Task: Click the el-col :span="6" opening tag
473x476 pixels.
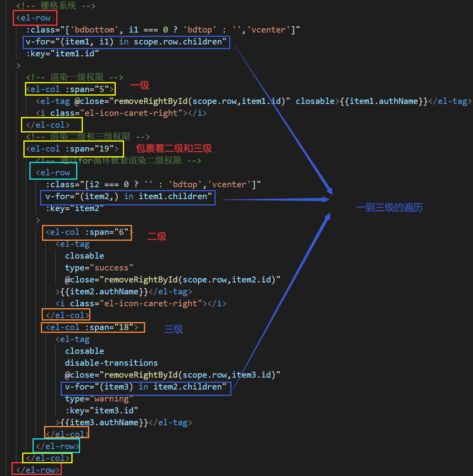Action: click(x=87, y=232)
